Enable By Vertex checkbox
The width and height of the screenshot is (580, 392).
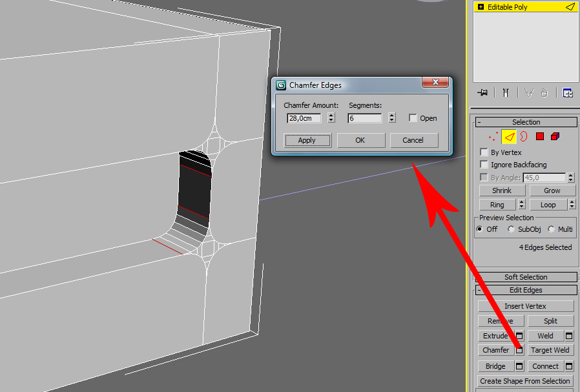[484, 152]
